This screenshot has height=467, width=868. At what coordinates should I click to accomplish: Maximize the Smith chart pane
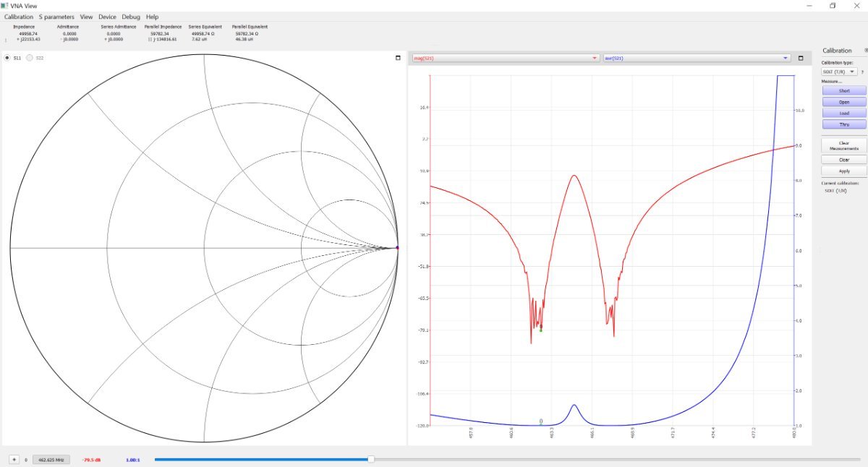(x=398, y=58)
